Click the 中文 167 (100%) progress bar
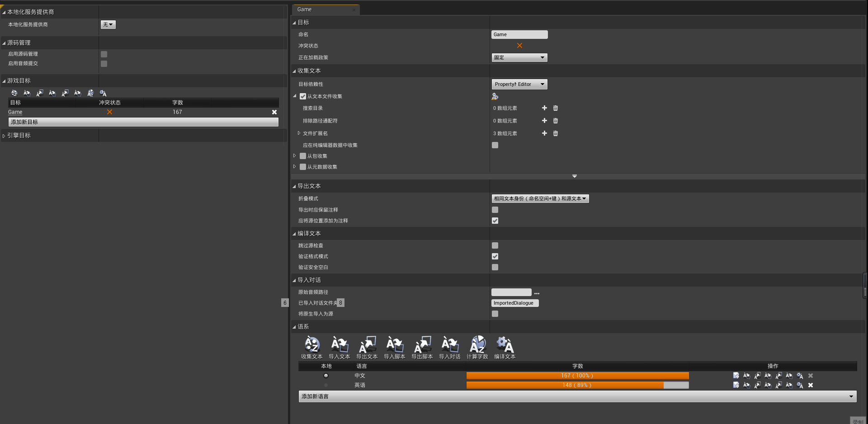Viewport: 868px width, 424px height. [x=577, y=376]
